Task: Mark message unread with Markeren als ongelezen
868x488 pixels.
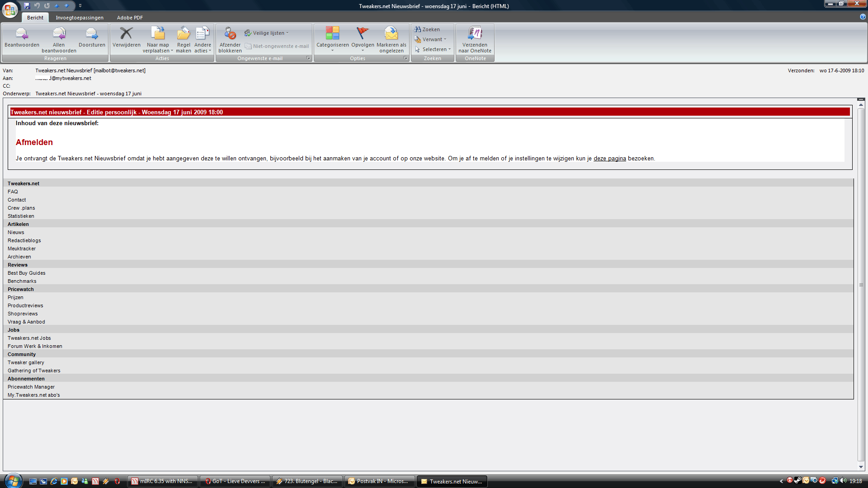Action: [392, 40]
